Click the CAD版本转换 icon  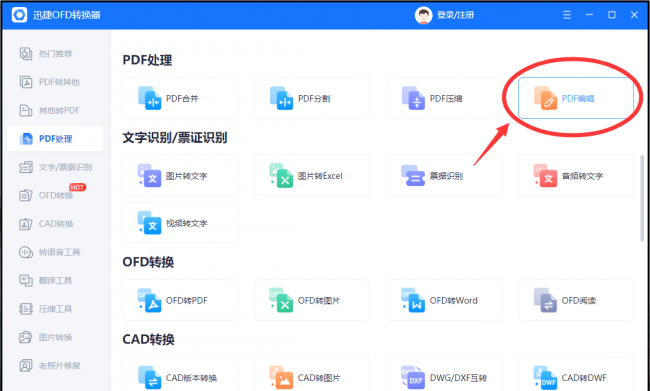149,378
